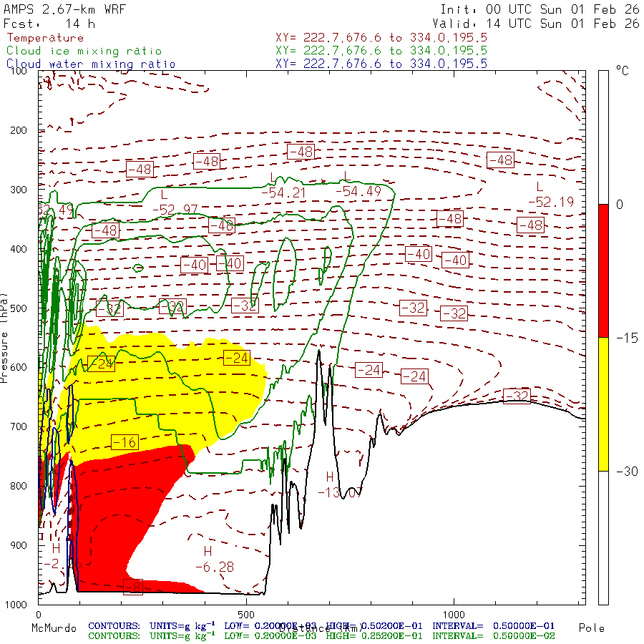Click the '100' pressure axis tick label
This screenshot has width=644, height=644.
[x=18, y=71]
